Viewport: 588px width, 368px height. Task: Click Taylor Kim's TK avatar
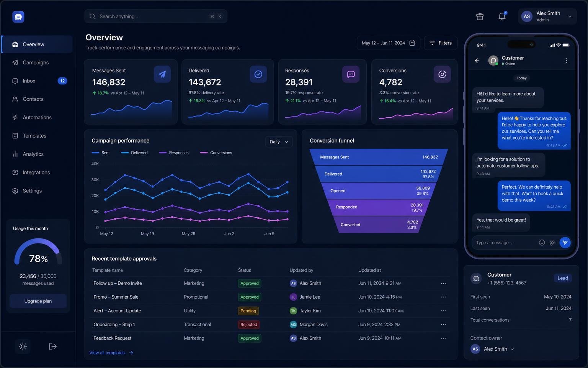pos(293,311)
